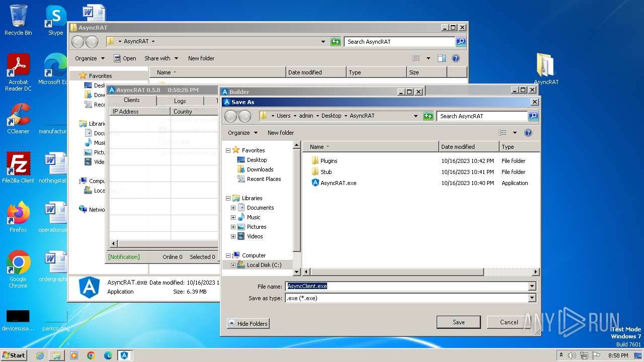Open File Explorer taskbar icon
644x362 pixels.
click(57, 355)
